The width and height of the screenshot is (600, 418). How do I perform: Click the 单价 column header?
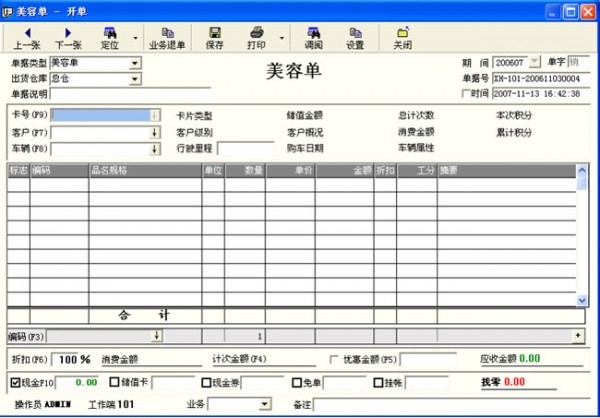coord(291,171)
